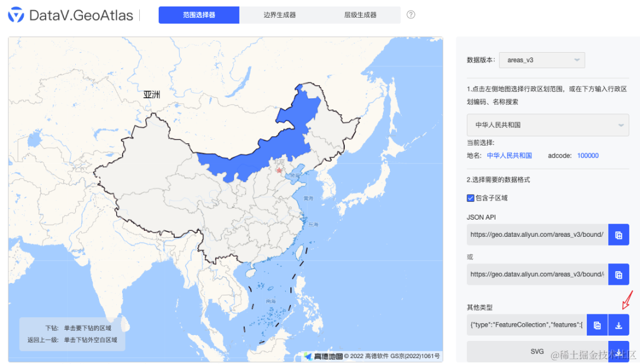
Task: Click the 数据版本 label
Action: 481,60
